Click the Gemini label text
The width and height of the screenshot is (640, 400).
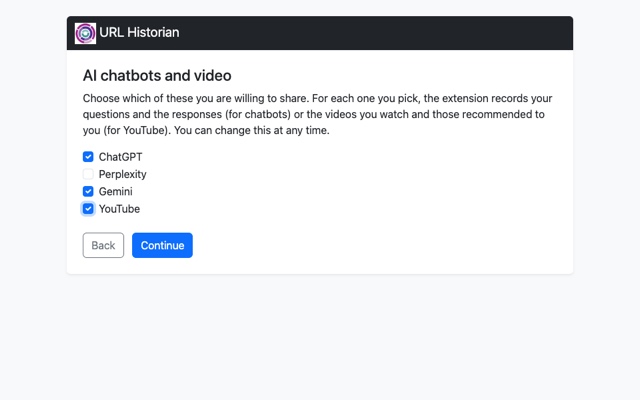pos(116,191)
